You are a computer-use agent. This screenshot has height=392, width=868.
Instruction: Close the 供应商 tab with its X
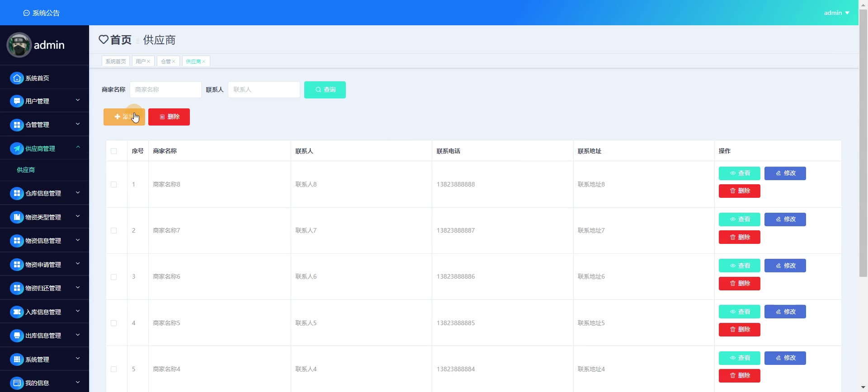tap(204, 61)
